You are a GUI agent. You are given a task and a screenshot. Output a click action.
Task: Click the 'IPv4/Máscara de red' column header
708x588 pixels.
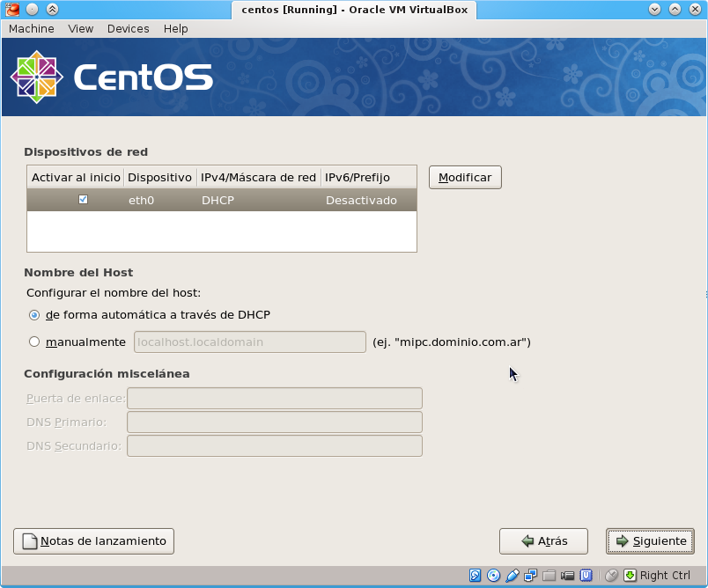tap(258, 177)
